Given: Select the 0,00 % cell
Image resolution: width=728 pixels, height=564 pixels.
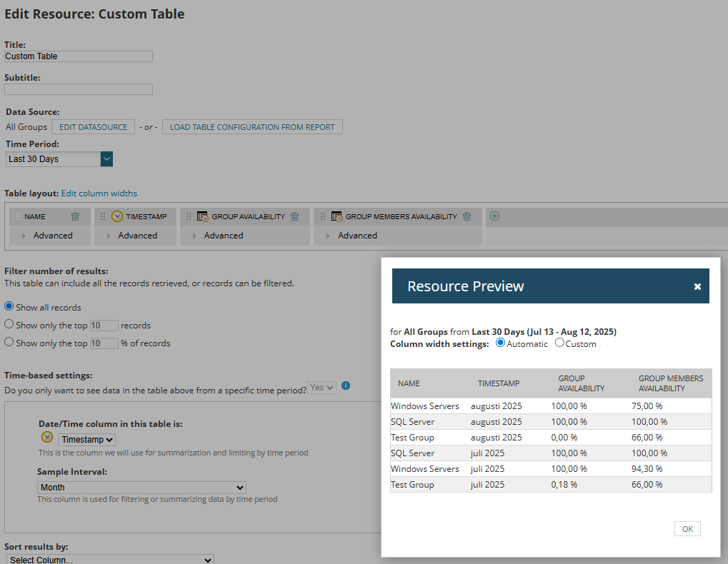Looking at the screenshot, I should point(564,438).
